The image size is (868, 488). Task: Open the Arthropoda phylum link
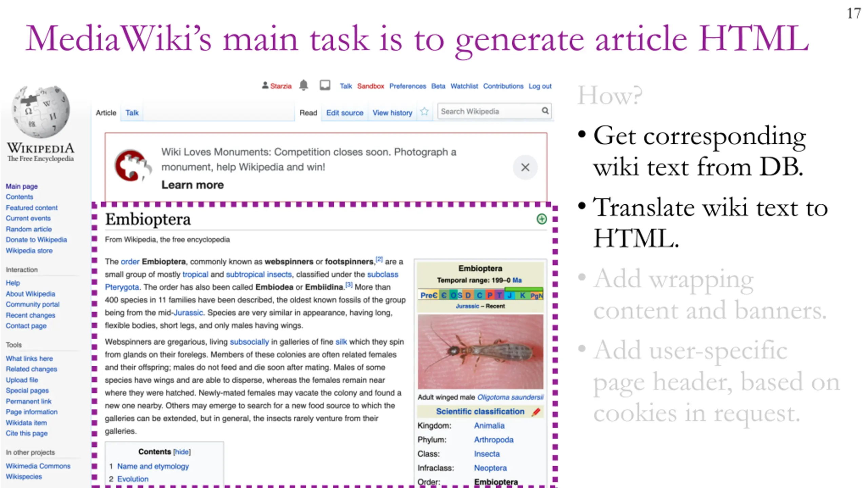[494, 440]
